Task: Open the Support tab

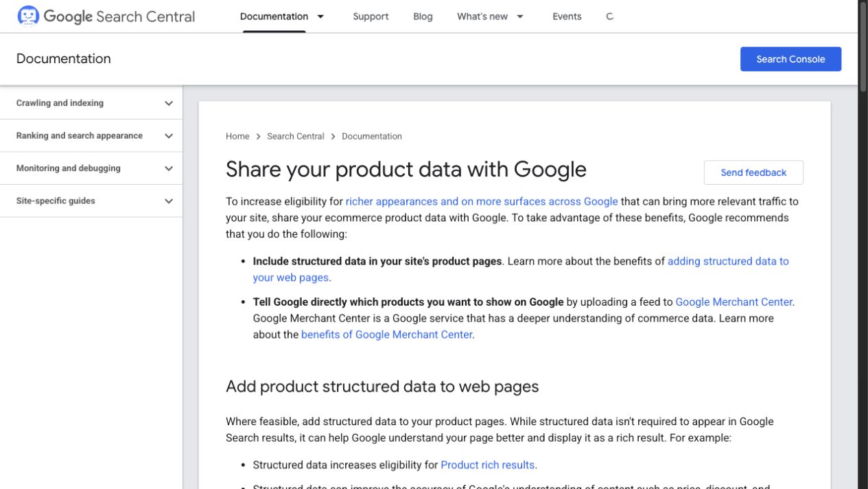Action: 371,16
